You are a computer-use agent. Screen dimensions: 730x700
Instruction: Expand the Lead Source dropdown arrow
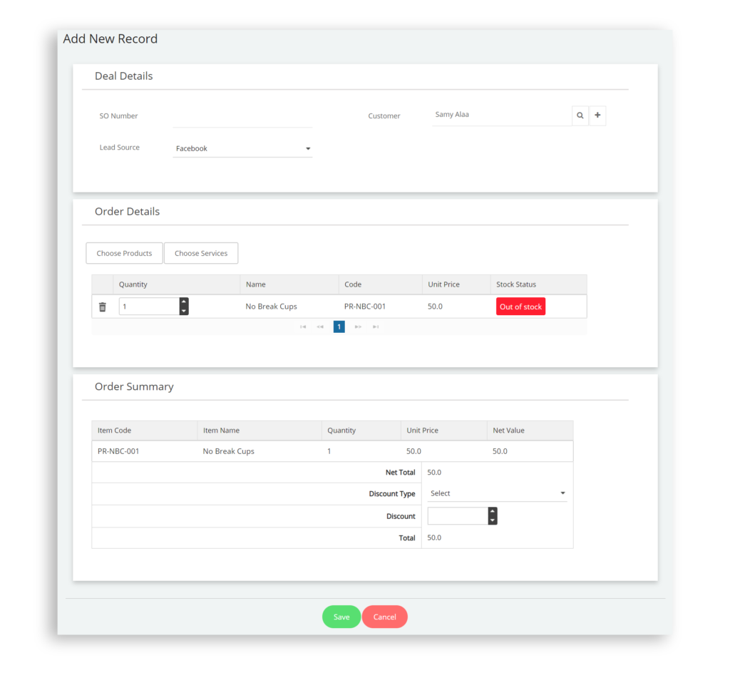pyautogui.click(x=307, y=148)
